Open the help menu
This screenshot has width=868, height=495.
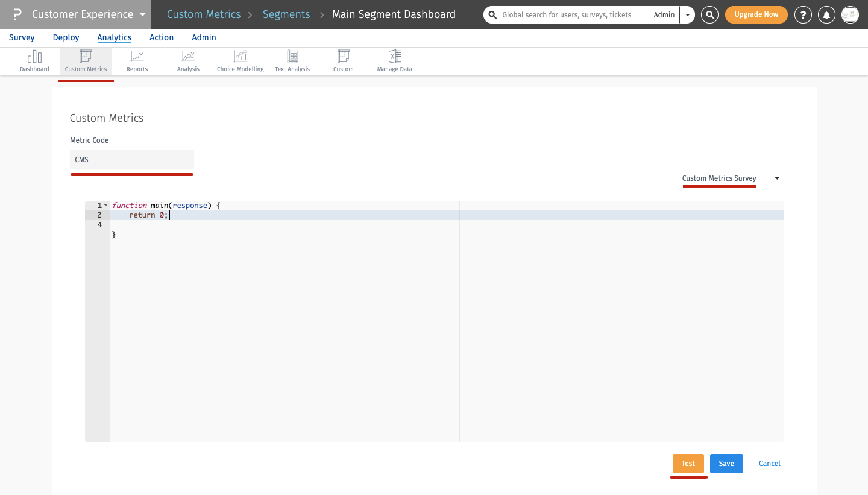(803, 14)
